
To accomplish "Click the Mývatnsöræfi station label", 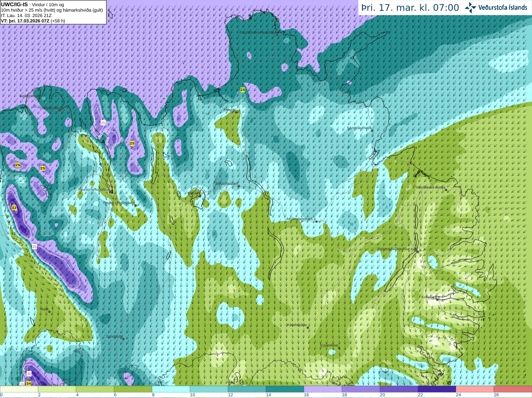I will pos(227,184).
